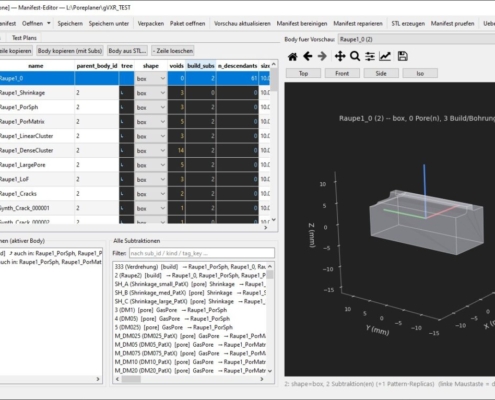This screenshot has height=400, width=495.
Task: Save the figure with floppy icon
Action: click(402, 56)
